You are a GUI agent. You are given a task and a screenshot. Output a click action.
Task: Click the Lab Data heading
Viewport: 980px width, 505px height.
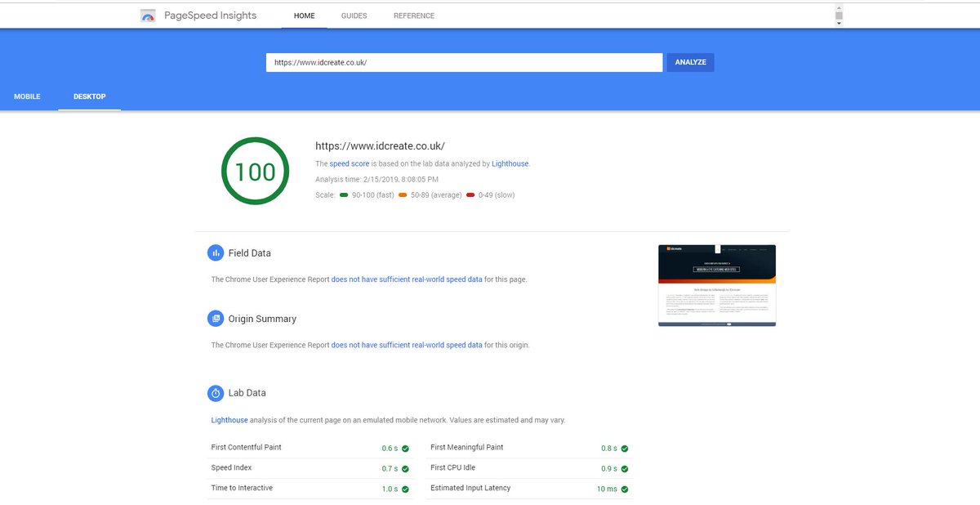(x=247, y=393)
